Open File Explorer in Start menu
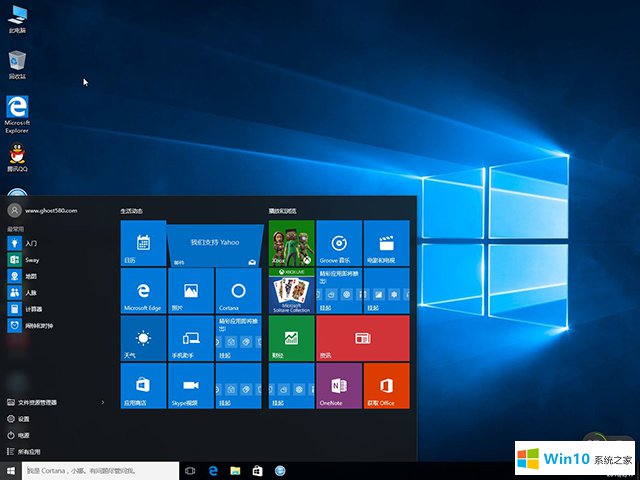The image size is (640, 480). point(32,402)
